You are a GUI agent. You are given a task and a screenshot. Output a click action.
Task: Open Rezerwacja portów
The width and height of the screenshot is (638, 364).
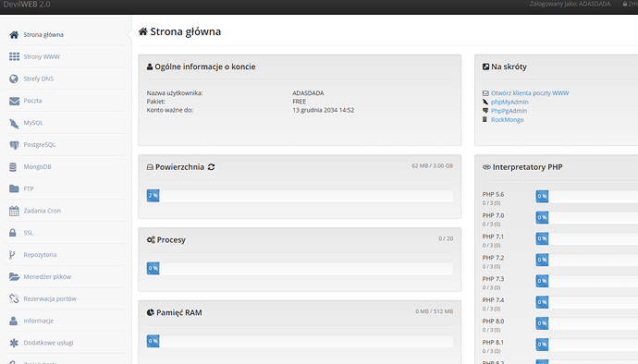[65, 298]
